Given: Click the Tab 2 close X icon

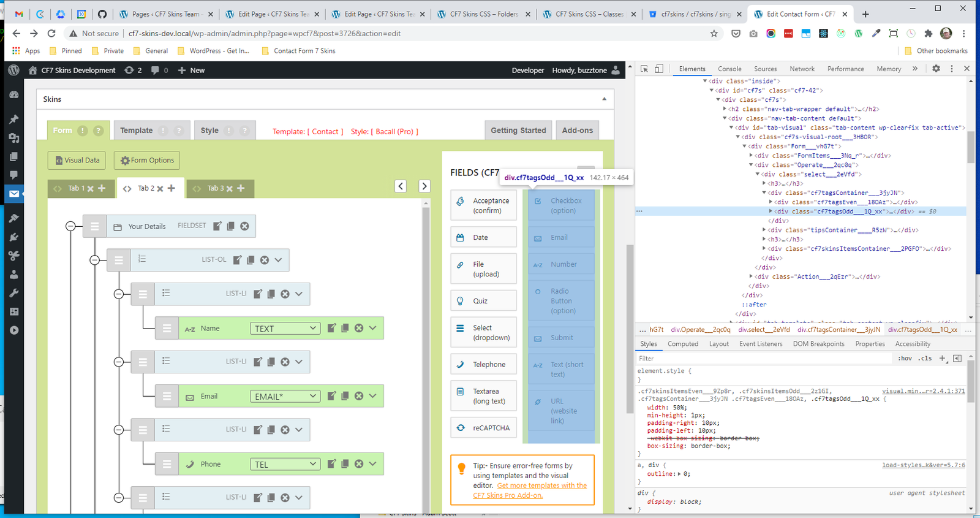Looking at the screenshot, I should click(160, 189).
